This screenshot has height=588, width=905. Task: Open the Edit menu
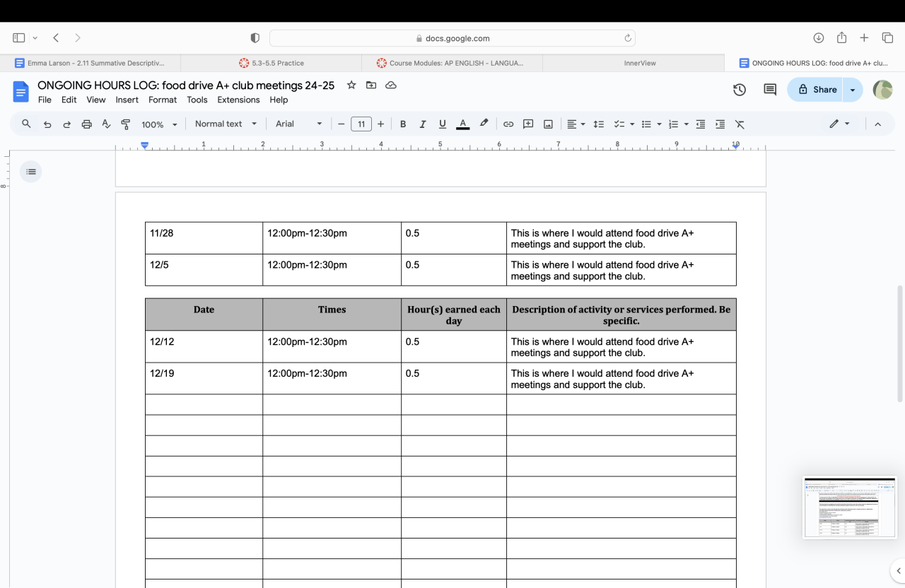pyautogui.click(x=69, y=100)
